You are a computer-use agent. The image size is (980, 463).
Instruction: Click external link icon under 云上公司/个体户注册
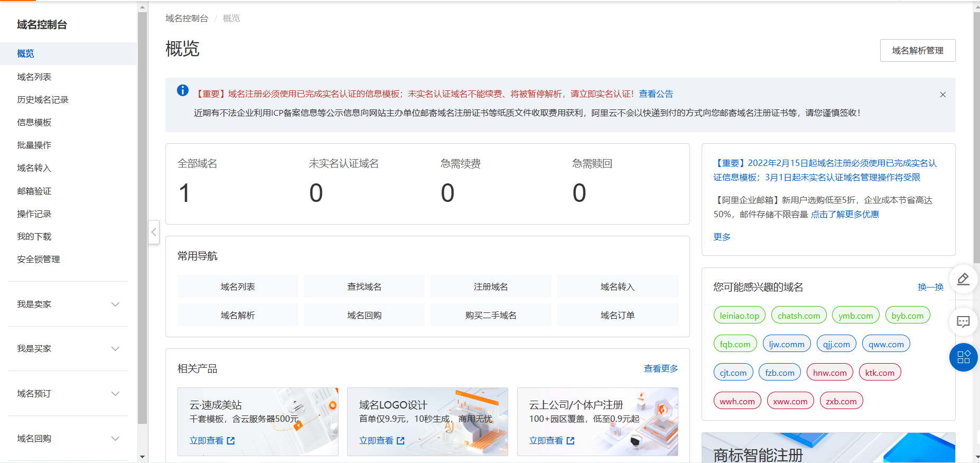click(571, 441)
